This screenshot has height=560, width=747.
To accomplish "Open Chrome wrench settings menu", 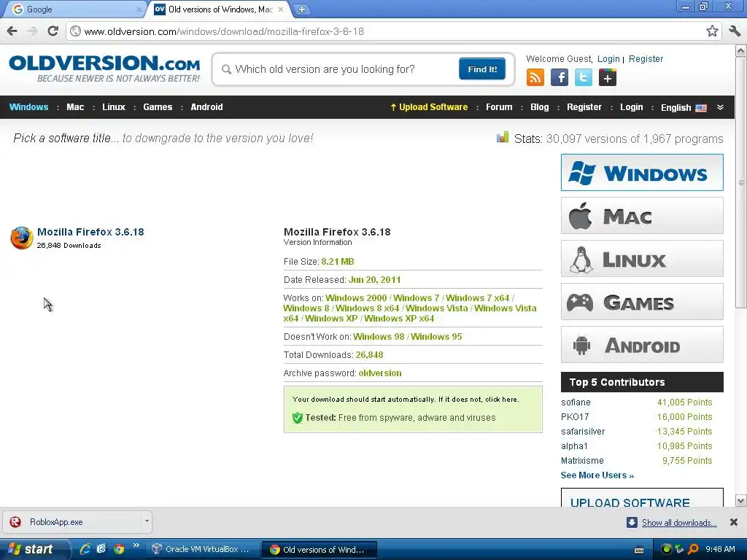I will pyautogui.click(x=734, y=31).
